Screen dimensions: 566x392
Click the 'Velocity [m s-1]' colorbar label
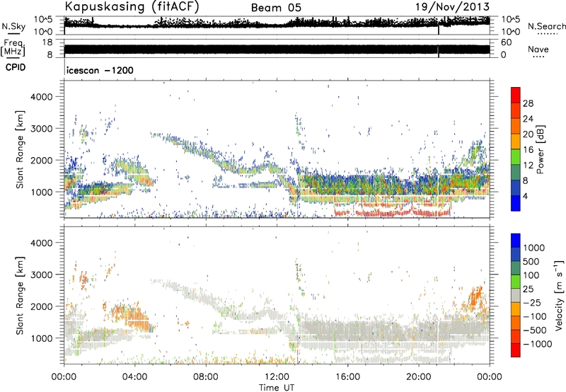pyautogui.click(x=559, y=296)
